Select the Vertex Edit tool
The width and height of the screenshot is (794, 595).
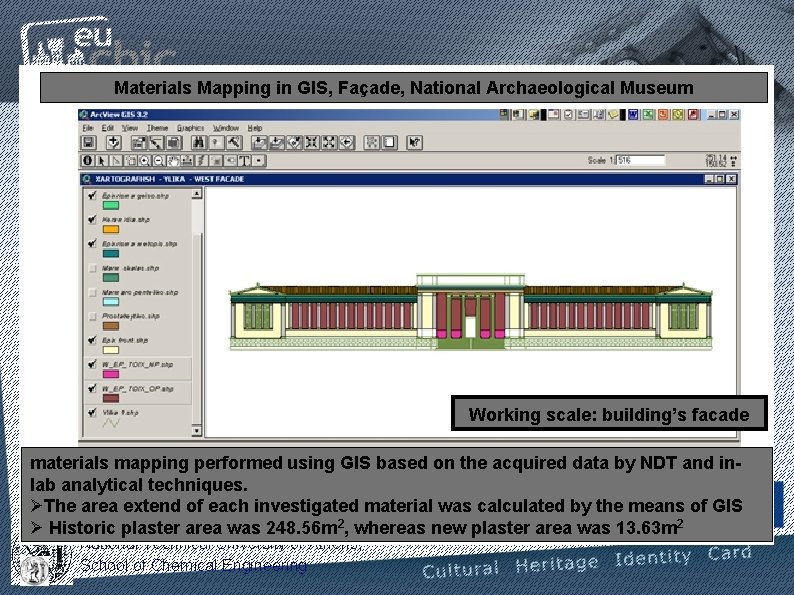tap(116, 161)
